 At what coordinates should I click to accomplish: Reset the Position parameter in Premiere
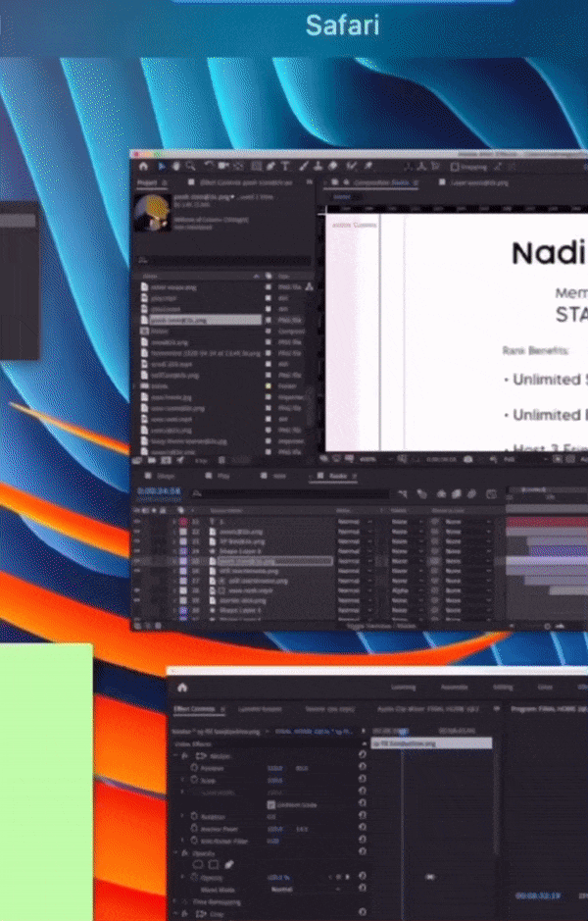[362, 768]
